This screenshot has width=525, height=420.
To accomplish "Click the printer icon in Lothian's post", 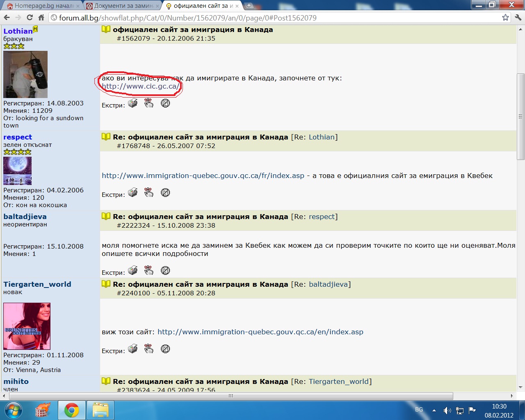I will tap(132, 103).
